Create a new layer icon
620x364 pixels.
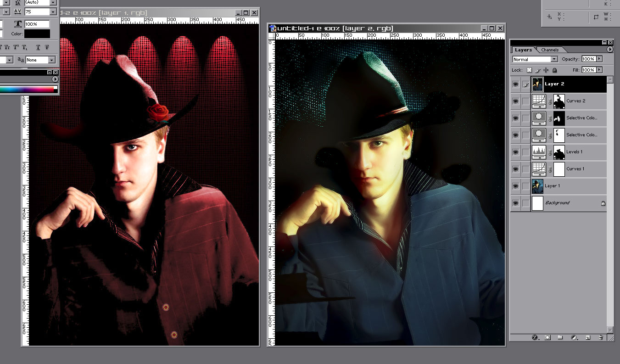(x=587, y=337)
